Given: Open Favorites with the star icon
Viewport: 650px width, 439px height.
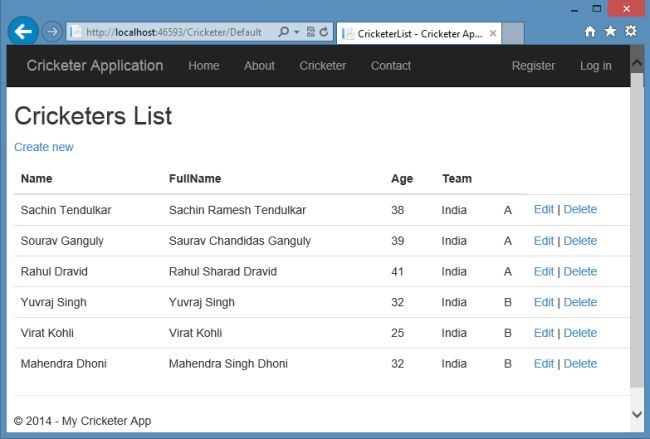Looking at the screenshot, I should tap(611, 31).
